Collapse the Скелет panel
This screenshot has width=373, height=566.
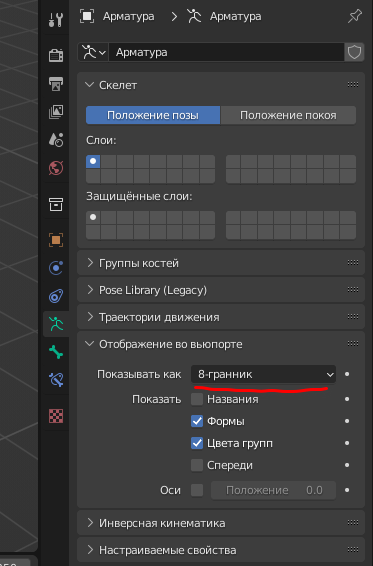[89, 85]
